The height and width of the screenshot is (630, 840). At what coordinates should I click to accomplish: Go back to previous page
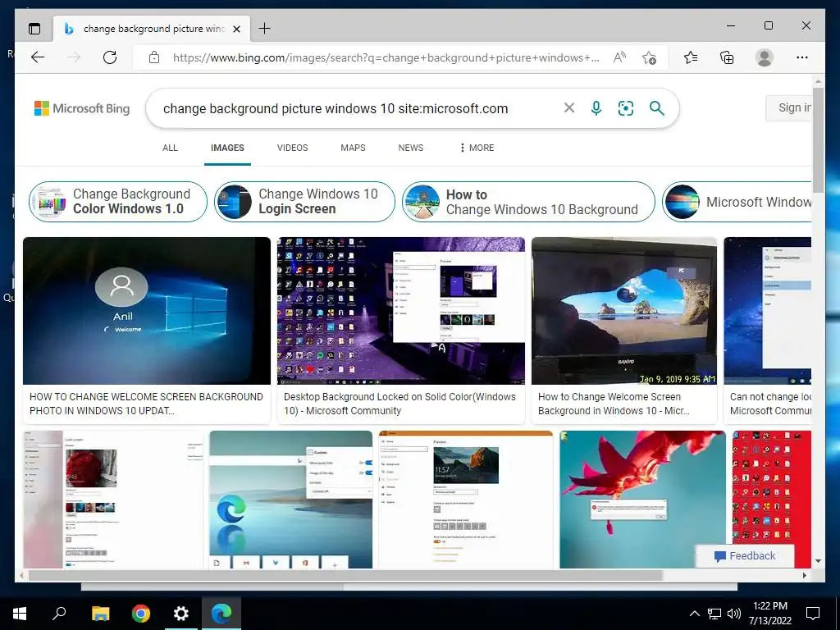click(38, 57)
